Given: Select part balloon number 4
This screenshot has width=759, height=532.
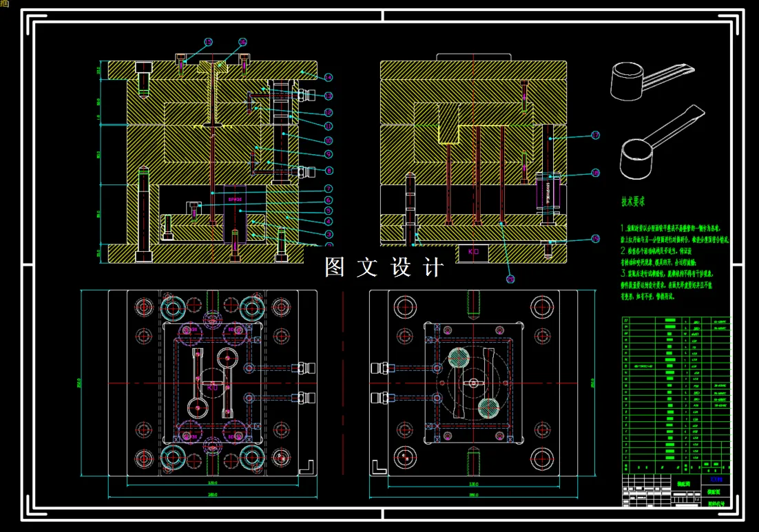Looking at the screenshot, I should point(329,222).
